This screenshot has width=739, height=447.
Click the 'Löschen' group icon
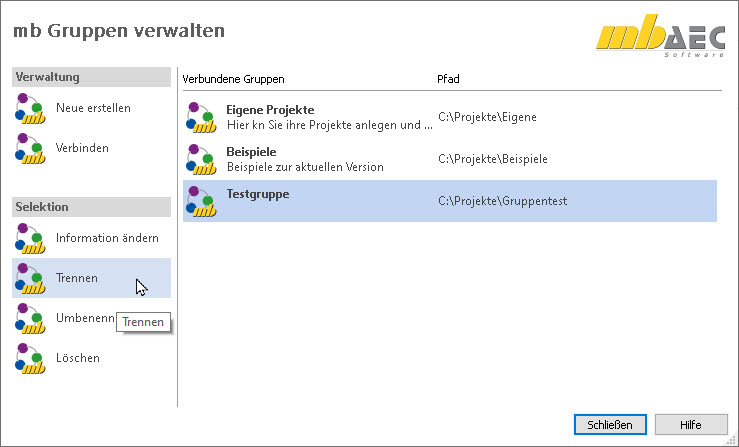pos(30,358)
